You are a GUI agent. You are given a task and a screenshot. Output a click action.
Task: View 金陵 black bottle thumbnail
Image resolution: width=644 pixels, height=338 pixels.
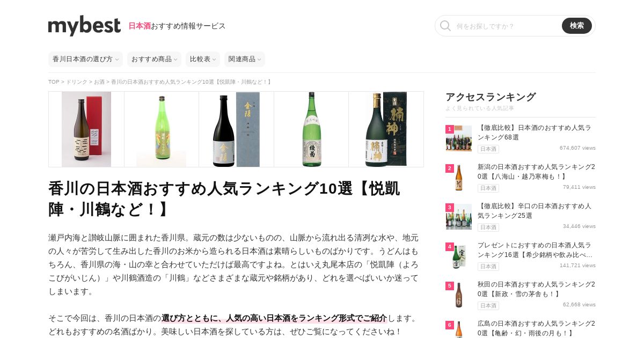(236, 129)
